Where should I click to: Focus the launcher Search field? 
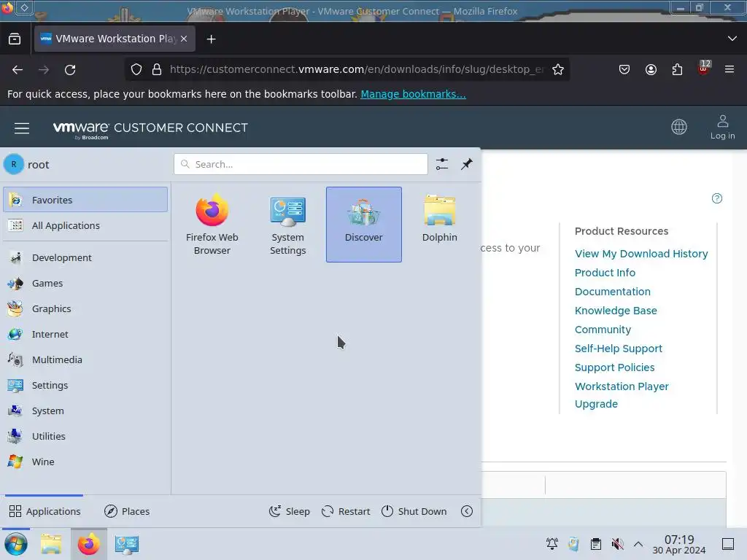point(301,164)
